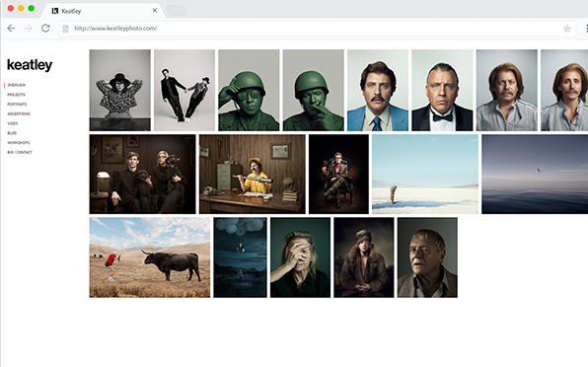
Task: Open the Portraits navigation link
Action: pos(17,105)
